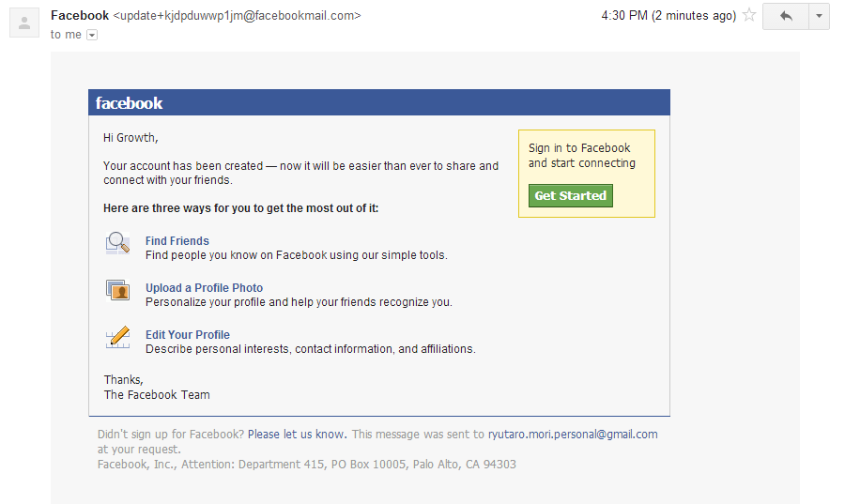
Task: Open the more actions dropdown beside reply
Action: pyautogui.click(x=819, y=16)
